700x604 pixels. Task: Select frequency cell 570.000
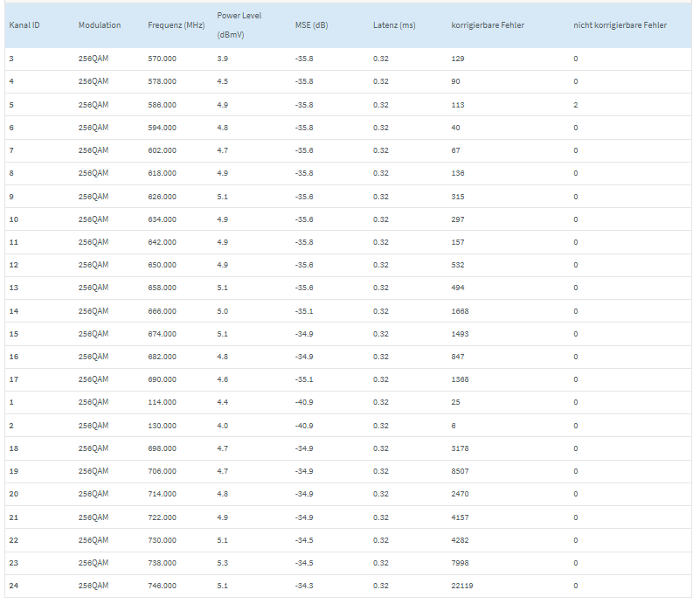(162, 59)
